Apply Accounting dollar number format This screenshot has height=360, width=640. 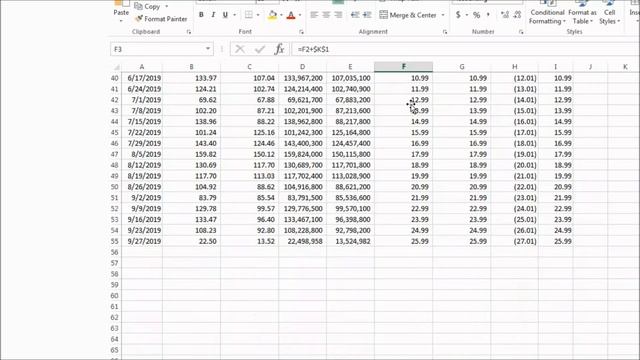[x=458, y=15]
